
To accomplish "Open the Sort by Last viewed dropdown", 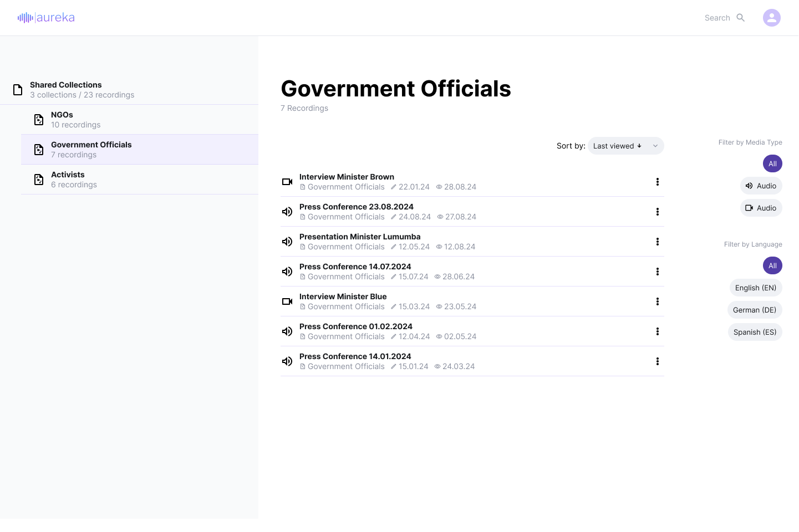I will (617, 146).
